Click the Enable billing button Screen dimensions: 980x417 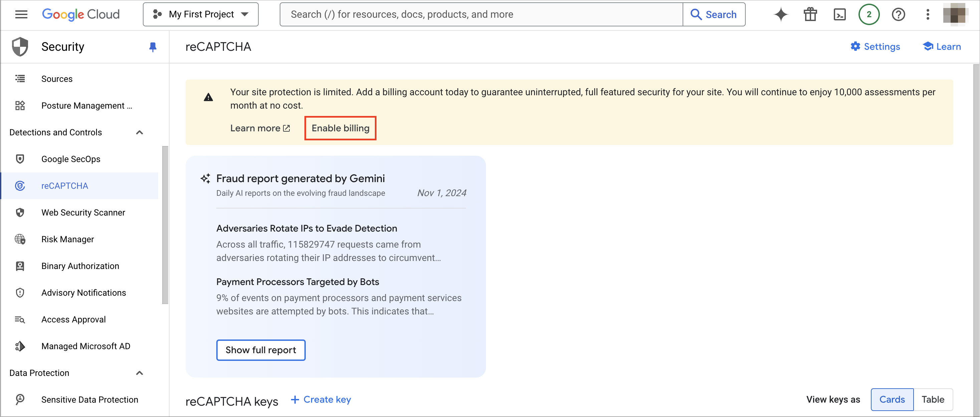tap(340, 128)
